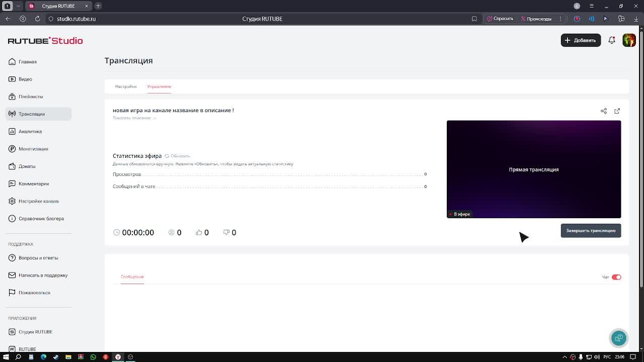
Task: Open Монетизация section
Action: (28, 149)
